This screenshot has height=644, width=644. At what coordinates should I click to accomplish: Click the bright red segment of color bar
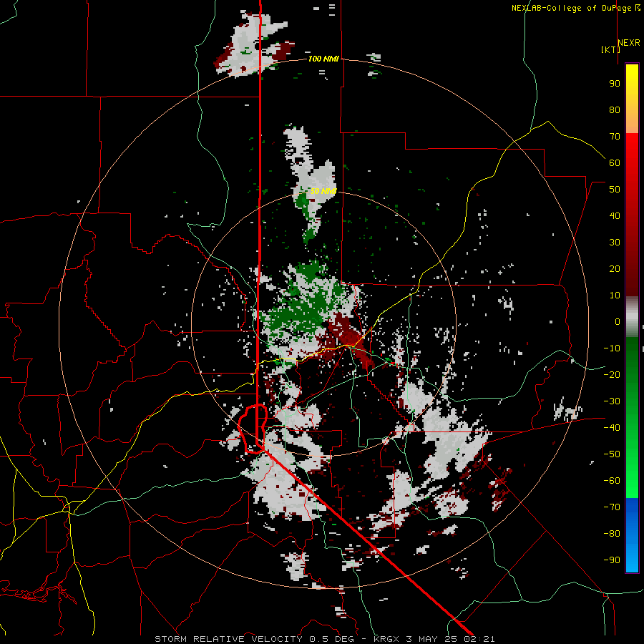(x=632, y=150)
